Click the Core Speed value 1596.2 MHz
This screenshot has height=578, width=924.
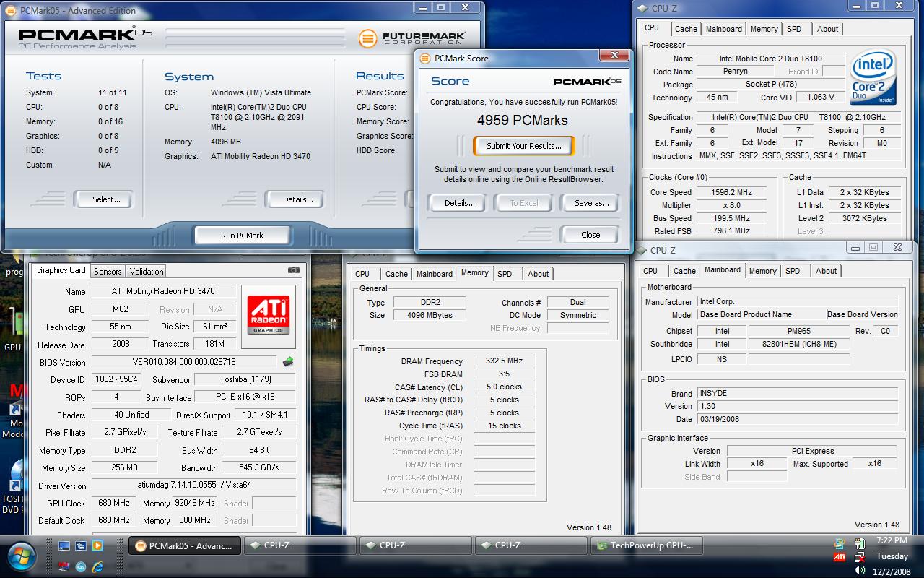tap(731, 192)
